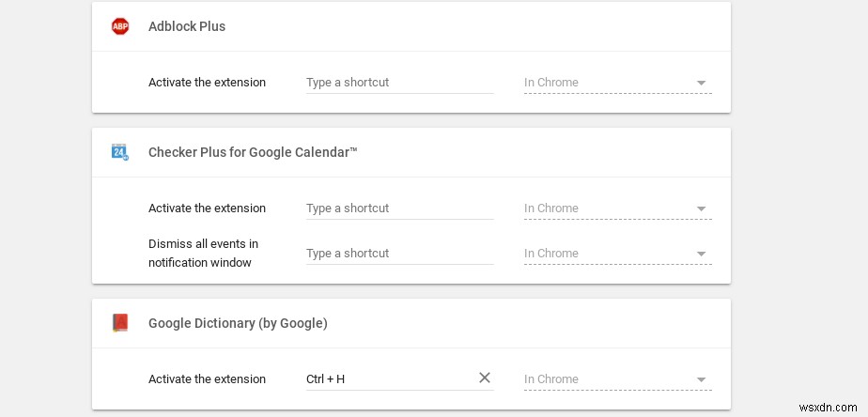Click the Google Dictionary book icon
The width and height of the screenshot is (868, 417).
click(120, 323)
